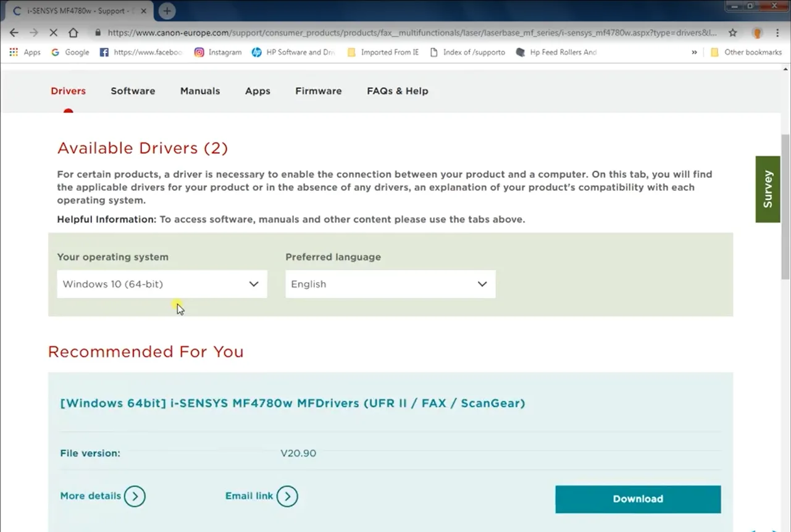The image size is (791, 532).
Task: Bookmark this page with star icon
Action: tap(732, 33)
